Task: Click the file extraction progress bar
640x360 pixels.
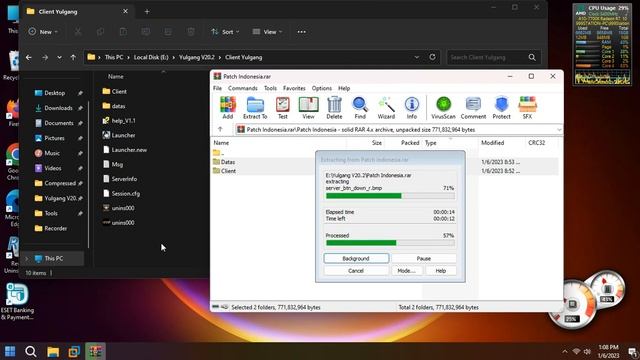Action: point(390,196)
